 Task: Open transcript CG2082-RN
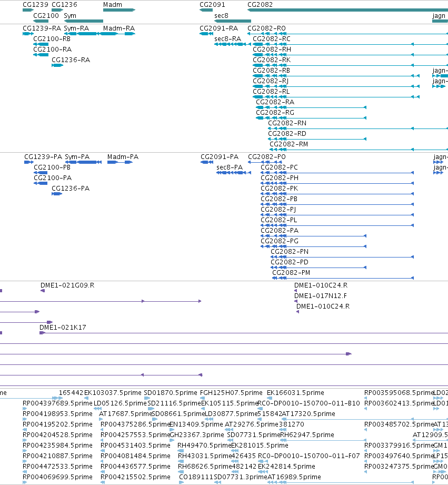[287, 123]
